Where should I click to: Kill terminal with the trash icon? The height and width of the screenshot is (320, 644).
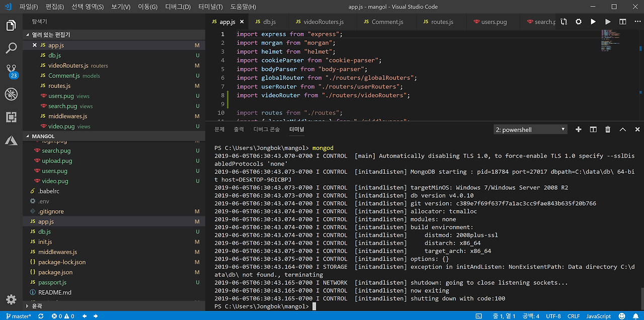[608, 129]
